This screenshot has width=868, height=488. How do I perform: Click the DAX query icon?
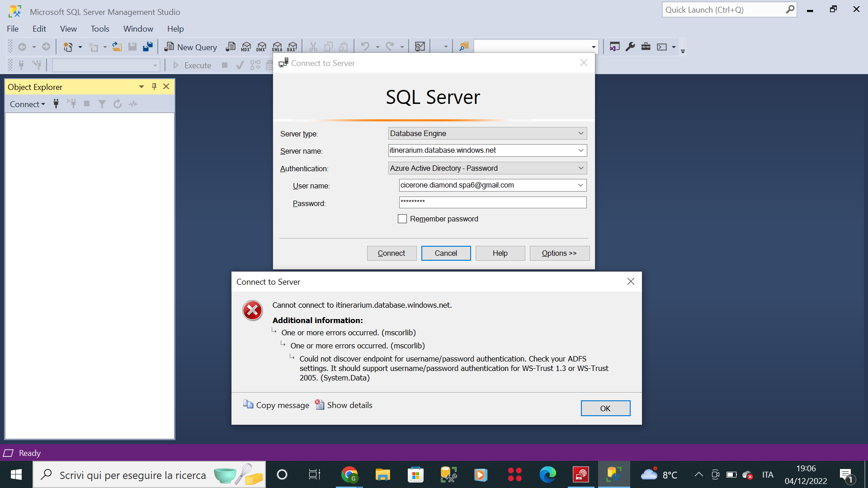point(292,47)
